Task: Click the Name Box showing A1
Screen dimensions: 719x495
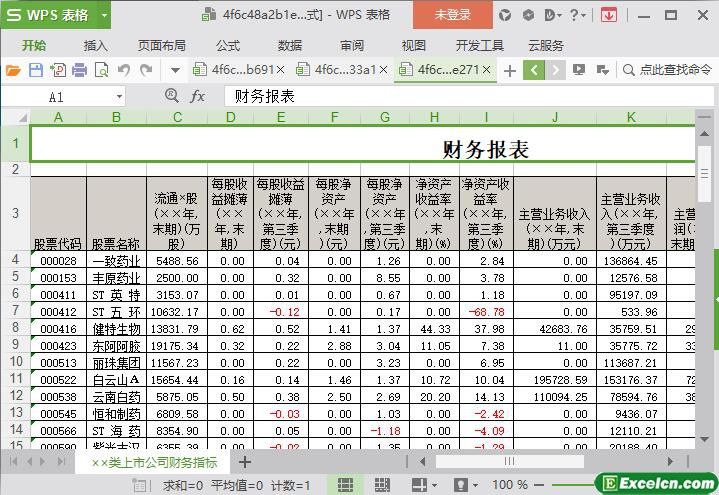Action: pyautogui.click(x=56, y=97)
